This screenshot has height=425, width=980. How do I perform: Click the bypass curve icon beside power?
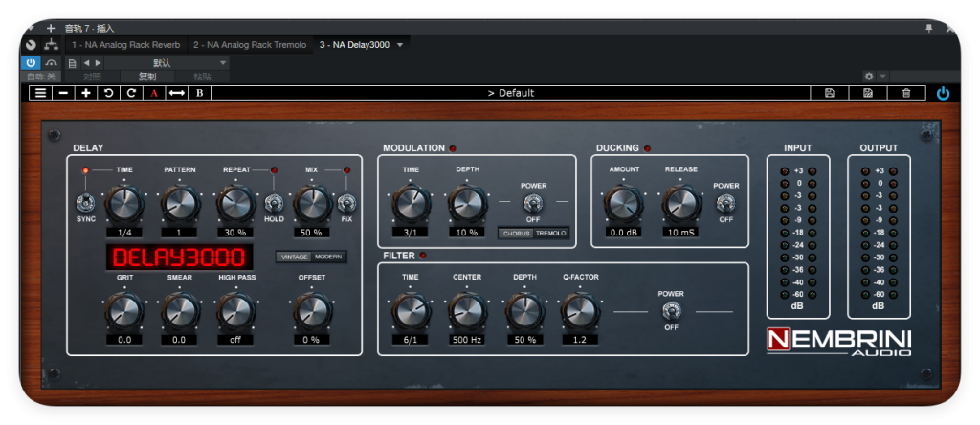tap(52, 63)
